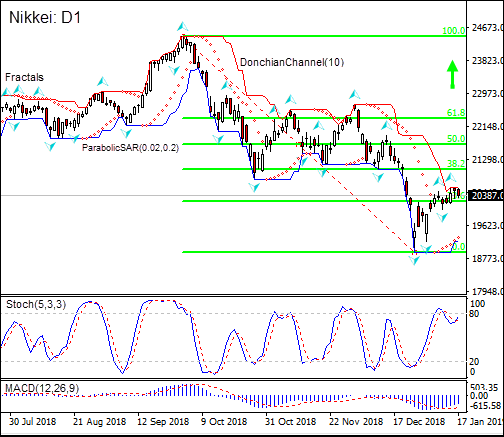Click the '30 Jul 2018' date label
Screen dimensions: 504x437
(x=32, y=421)
